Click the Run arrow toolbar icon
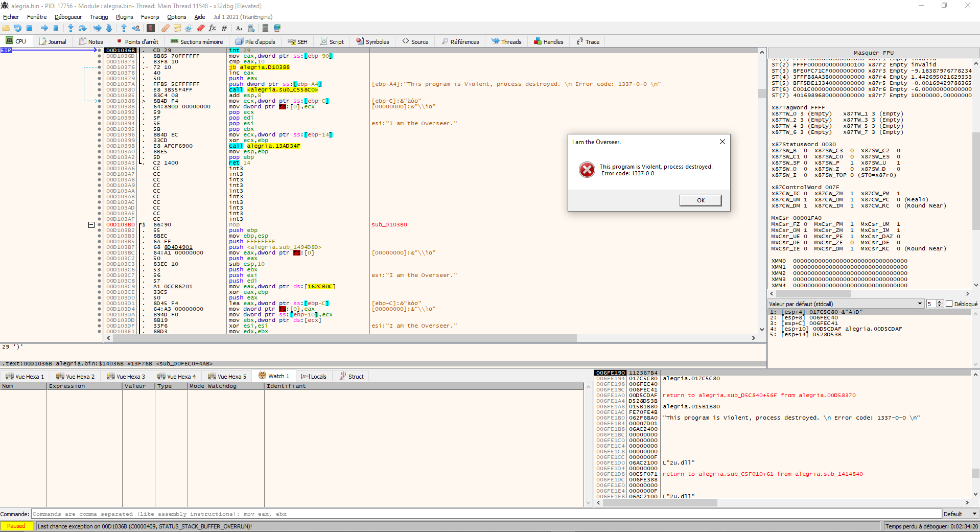Viewport: 980px width, 532px height. (44, 28)
